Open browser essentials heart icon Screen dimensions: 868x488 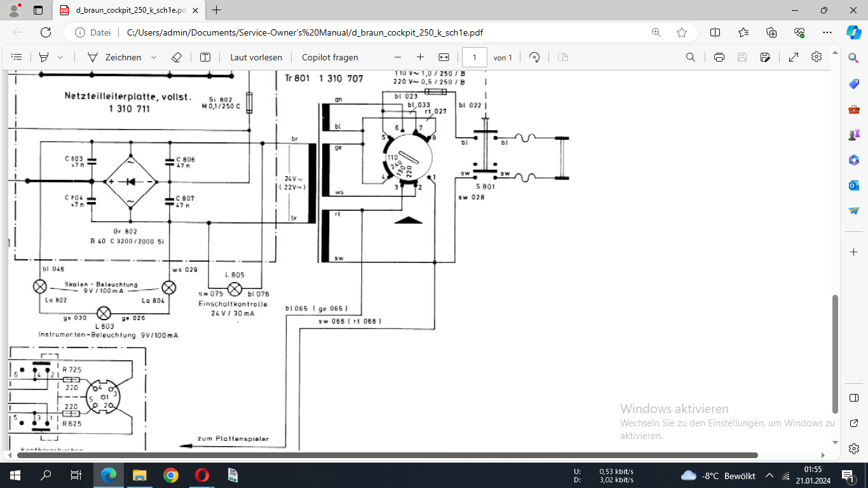point(799,32)
